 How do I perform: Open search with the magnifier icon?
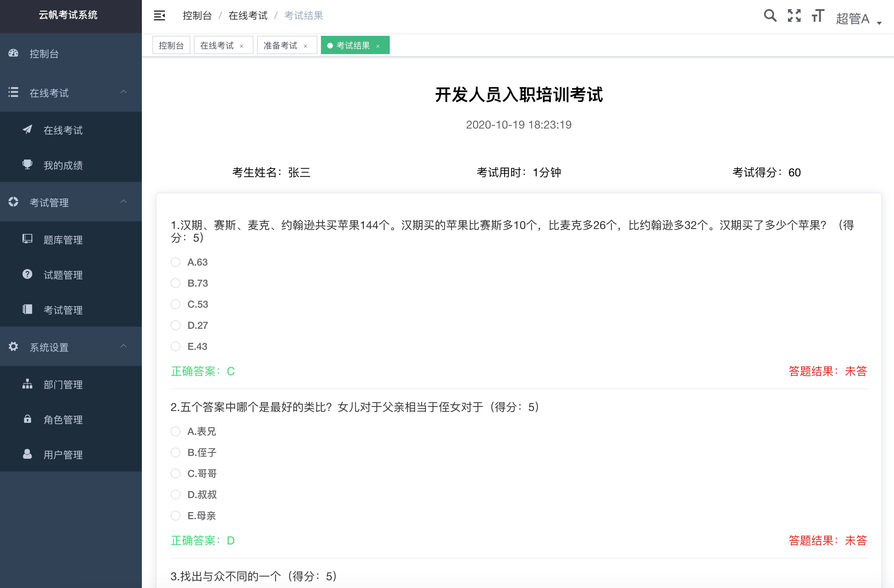tap(770, 16)
